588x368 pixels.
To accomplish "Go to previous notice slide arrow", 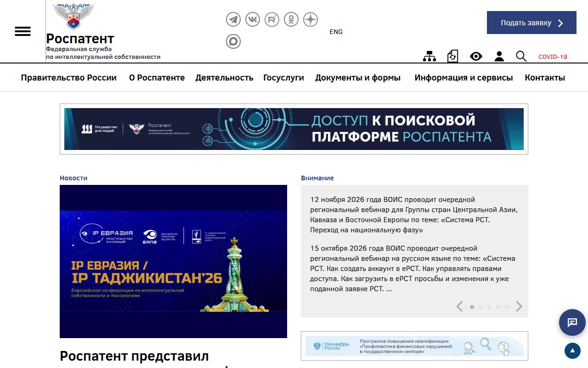I will tap(459, 306).
